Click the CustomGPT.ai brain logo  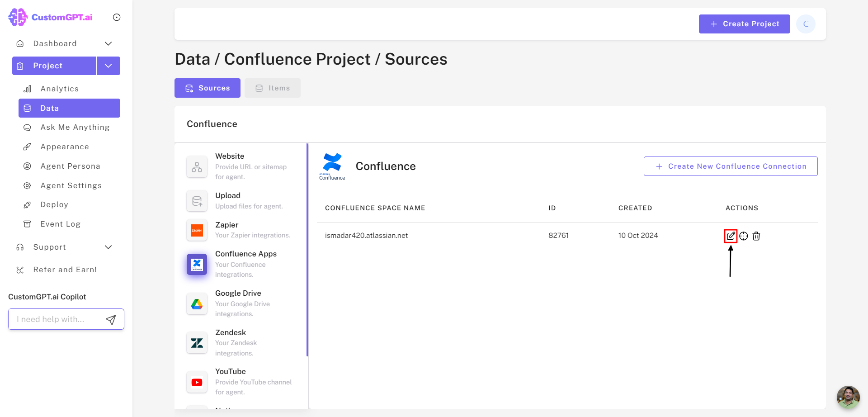[x=18, y=17]
